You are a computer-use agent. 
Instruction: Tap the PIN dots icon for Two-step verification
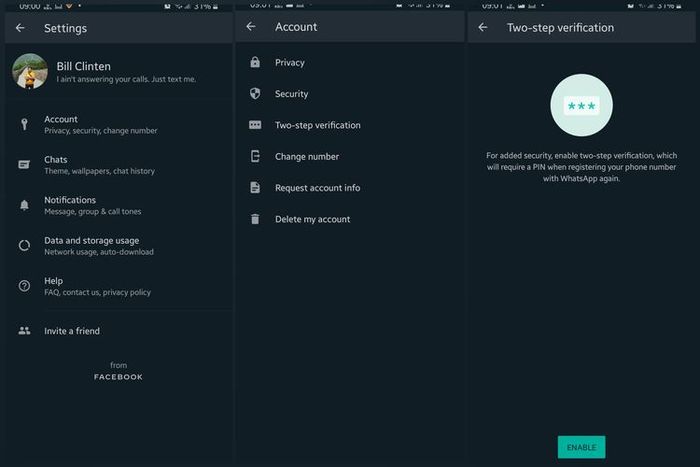(x=255, y=125)
